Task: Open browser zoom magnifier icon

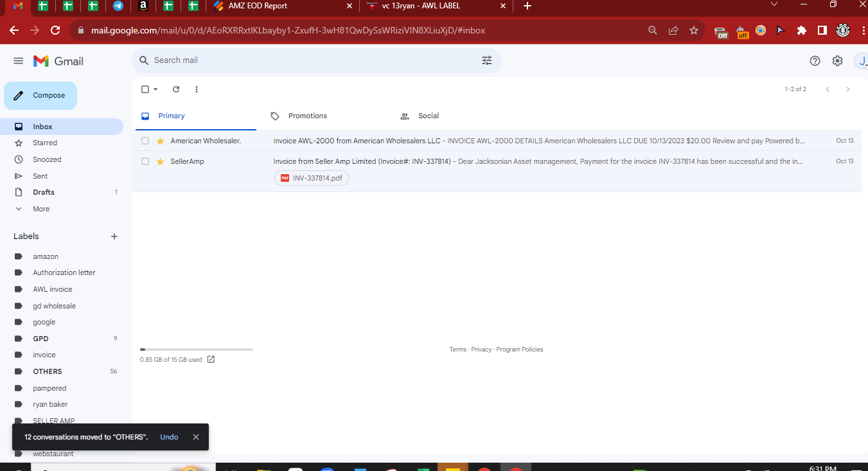Action: pos(653,30)
